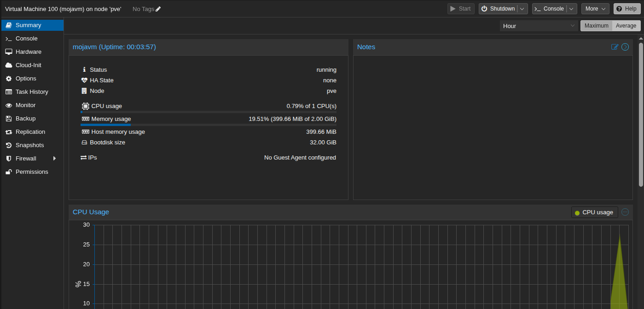Open Cloud-Init settings
This screenshot has height=309, width=644.
point(28,65)
